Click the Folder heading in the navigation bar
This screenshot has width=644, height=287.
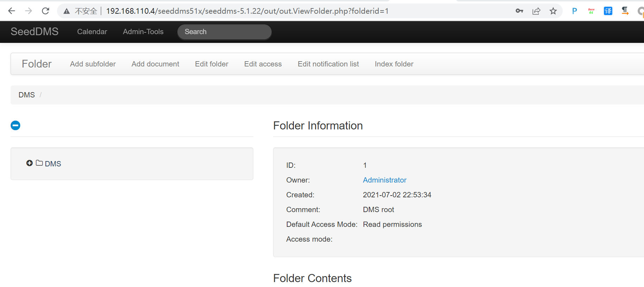tap(37, 64)
